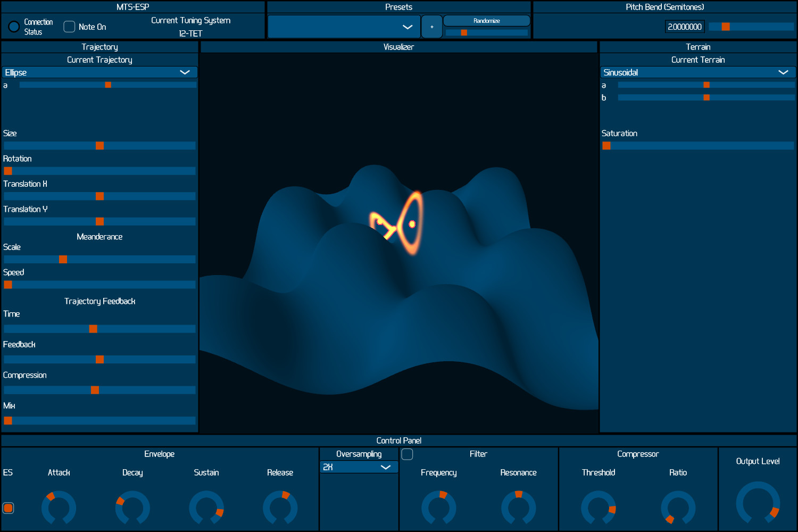The height and width of the screenshot is (532, 798).
Task: Click the Filter Resonance knob
Action: click(519, 508)
